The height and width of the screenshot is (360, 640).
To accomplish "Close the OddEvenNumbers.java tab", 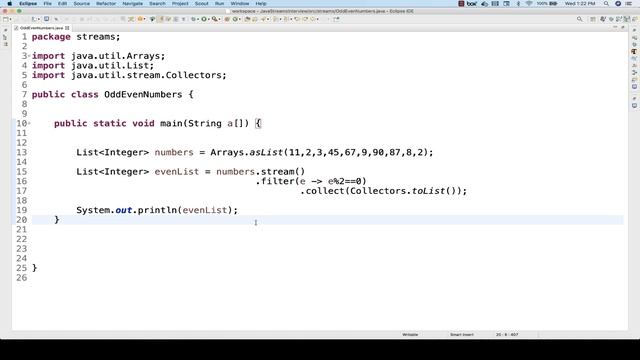I will click(67, 28).
